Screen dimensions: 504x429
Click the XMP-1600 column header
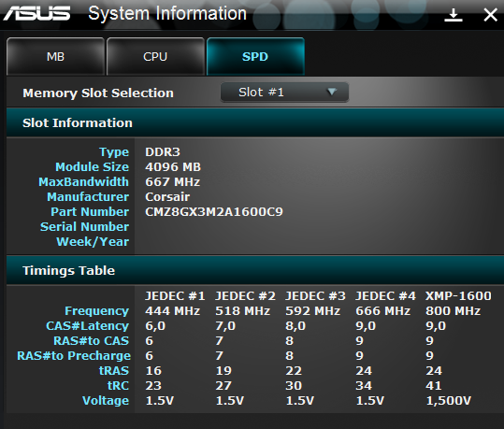pyautogui.click(x=458, y=295)
